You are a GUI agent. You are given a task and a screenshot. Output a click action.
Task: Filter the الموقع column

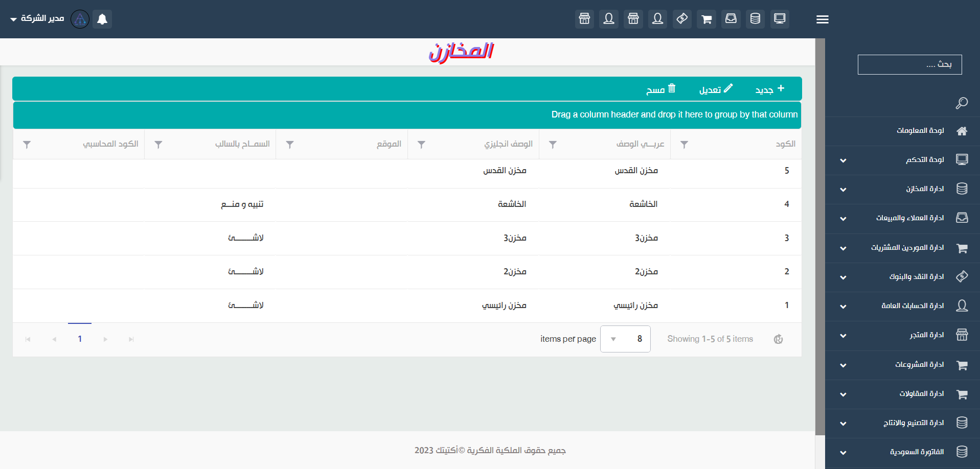[x=290, y=145]
